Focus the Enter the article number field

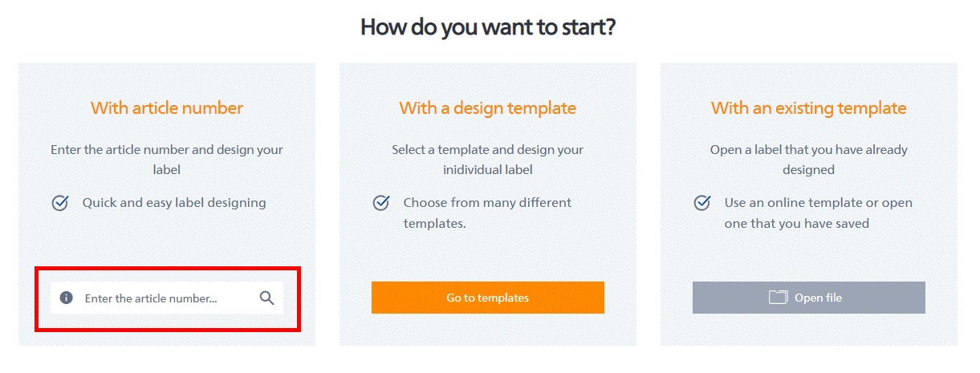[161, 298]
